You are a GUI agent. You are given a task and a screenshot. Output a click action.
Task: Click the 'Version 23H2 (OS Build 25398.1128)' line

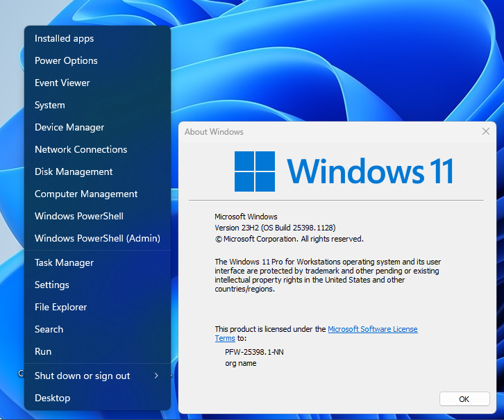[x=275, y=228]
